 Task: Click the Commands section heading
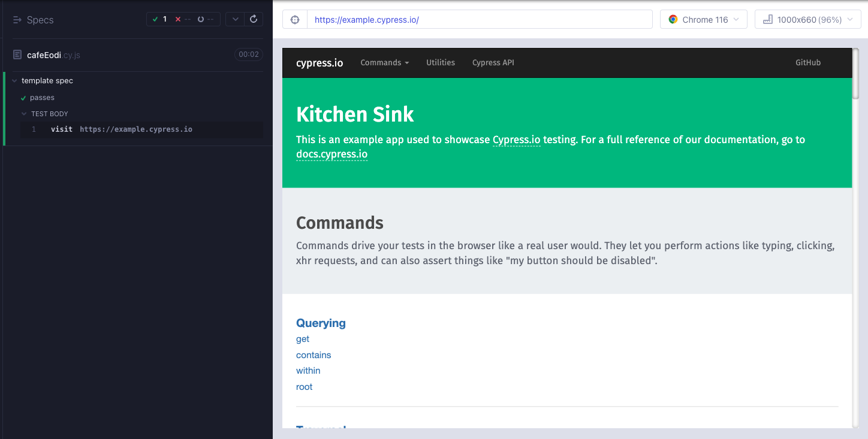pos(340,223)
